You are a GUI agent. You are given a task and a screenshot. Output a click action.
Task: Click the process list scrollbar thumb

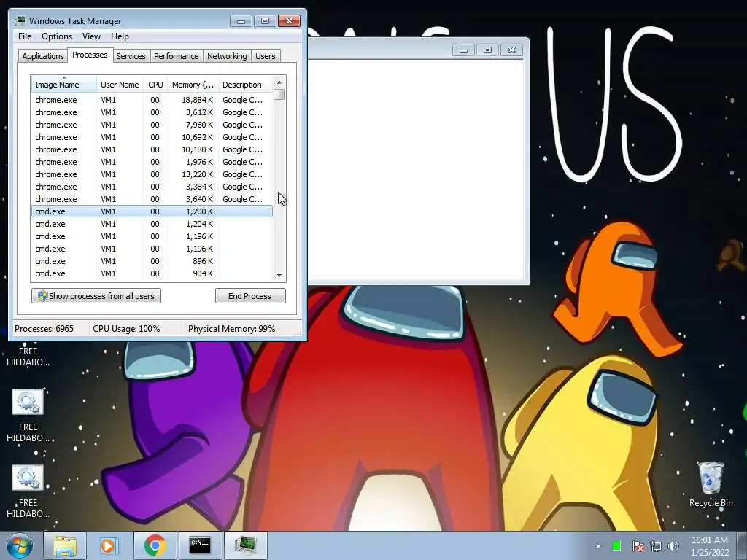(279, 94)
